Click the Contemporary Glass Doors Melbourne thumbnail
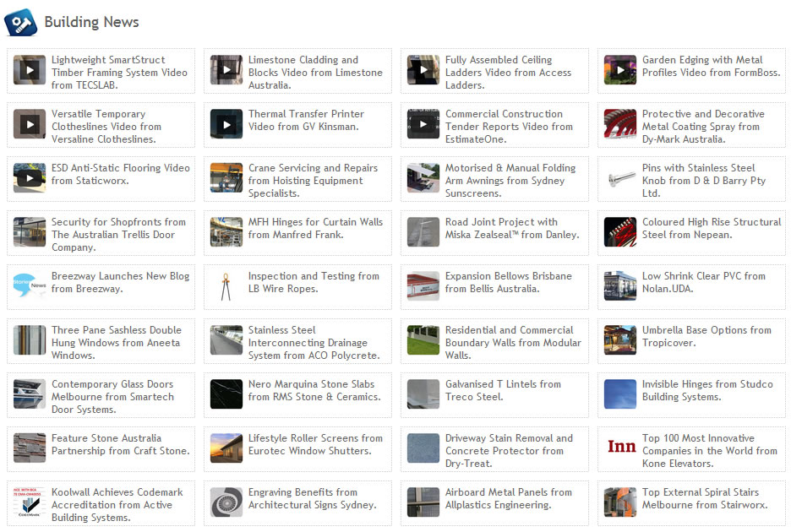 point(30,394)
